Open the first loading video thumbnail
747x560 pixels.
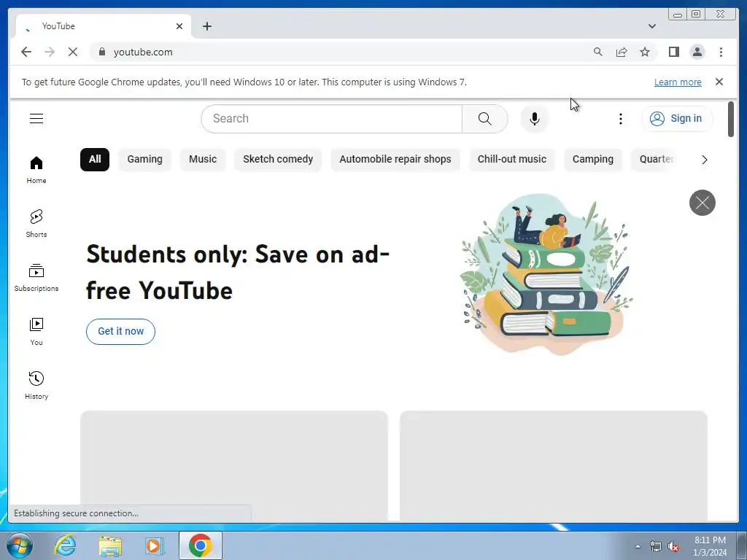coord(234,465)
